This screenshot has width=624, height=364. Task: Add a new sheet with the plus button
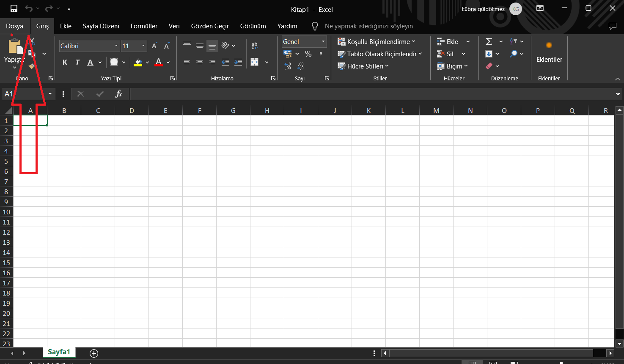(x=94, y=353)
